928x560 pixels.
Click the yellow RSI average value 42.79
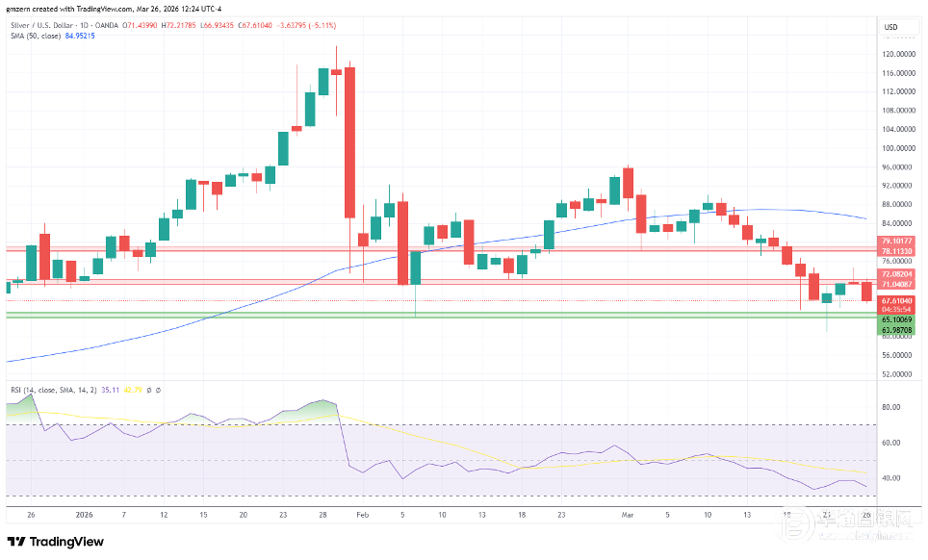[x=131, y=390]
